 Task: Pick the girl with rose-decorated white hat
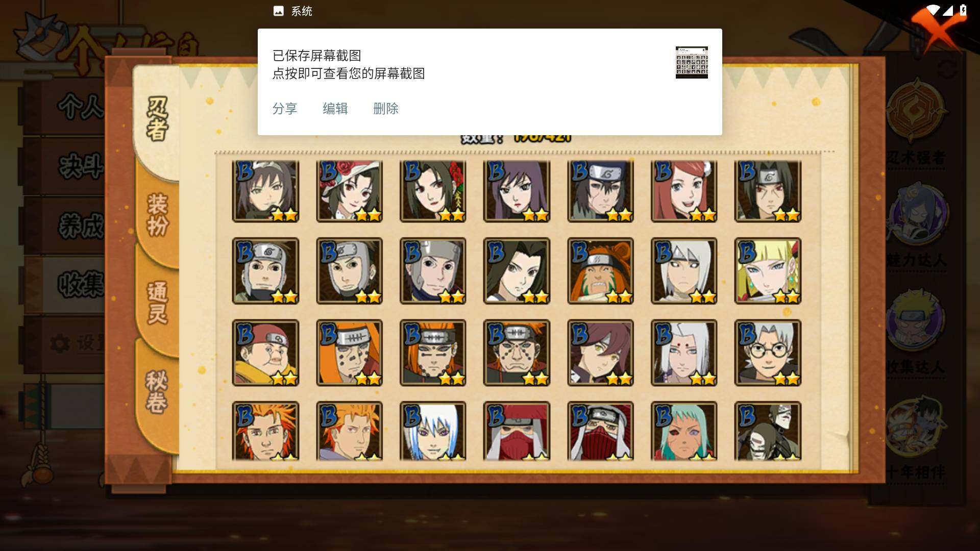click(349, 191)
